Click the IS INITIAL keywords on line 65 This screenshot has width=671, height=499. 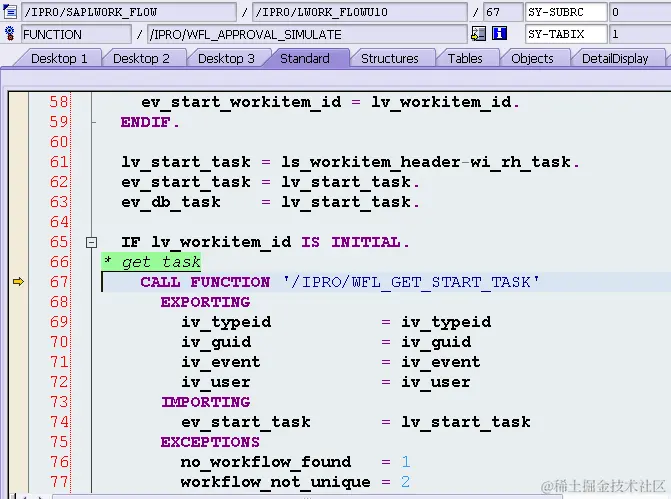coord(351,242)
